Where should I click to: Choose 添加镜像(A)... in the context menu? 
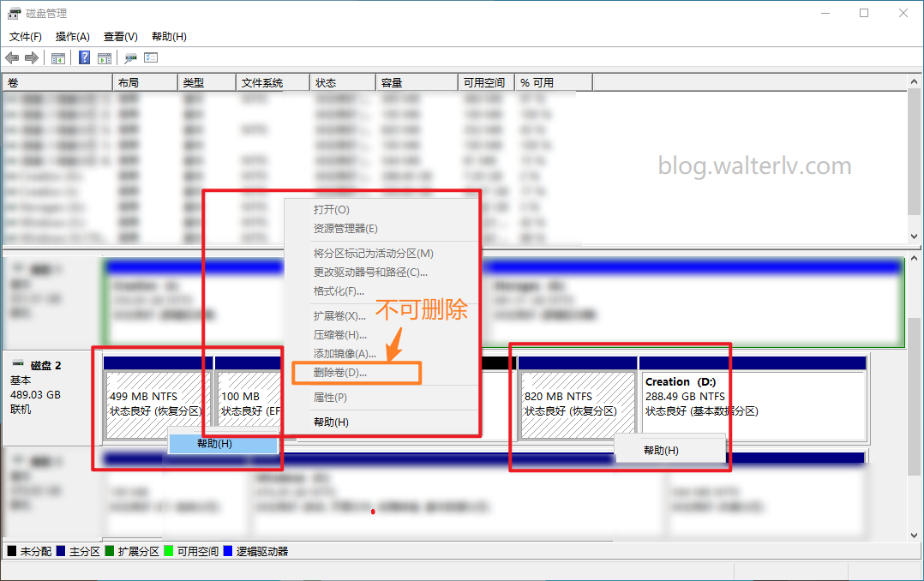tap(345, 354)
